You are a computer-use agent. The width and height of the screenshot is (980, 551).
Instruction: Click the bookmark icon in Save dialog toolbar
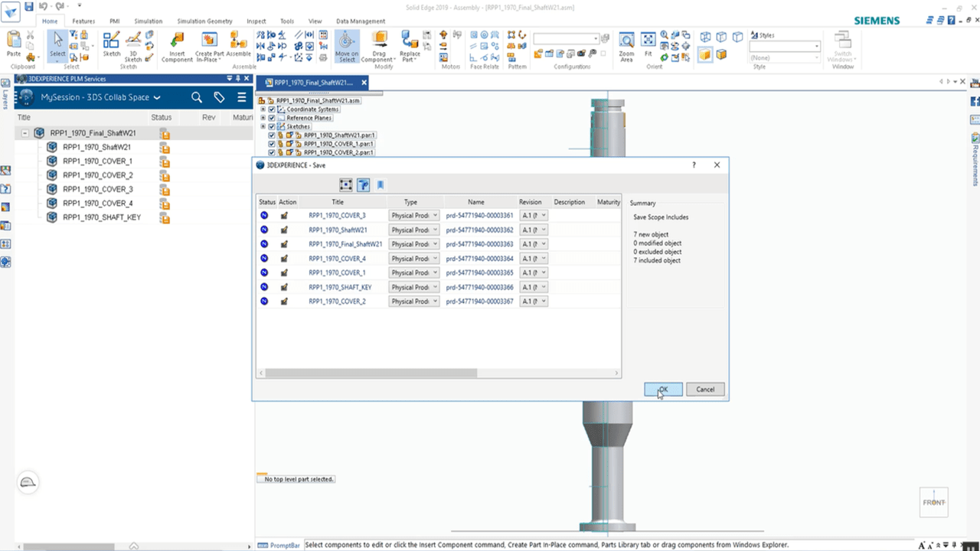[381, 185]
